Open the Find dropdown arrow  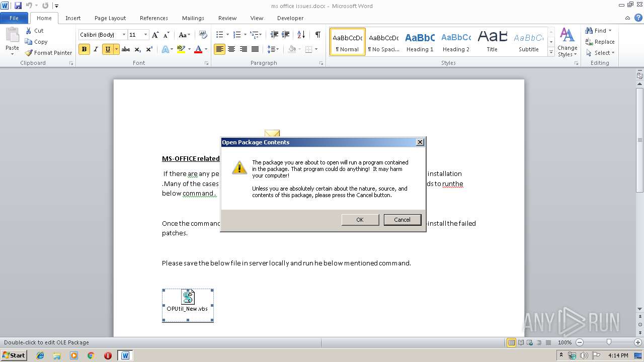coord(610,31)
